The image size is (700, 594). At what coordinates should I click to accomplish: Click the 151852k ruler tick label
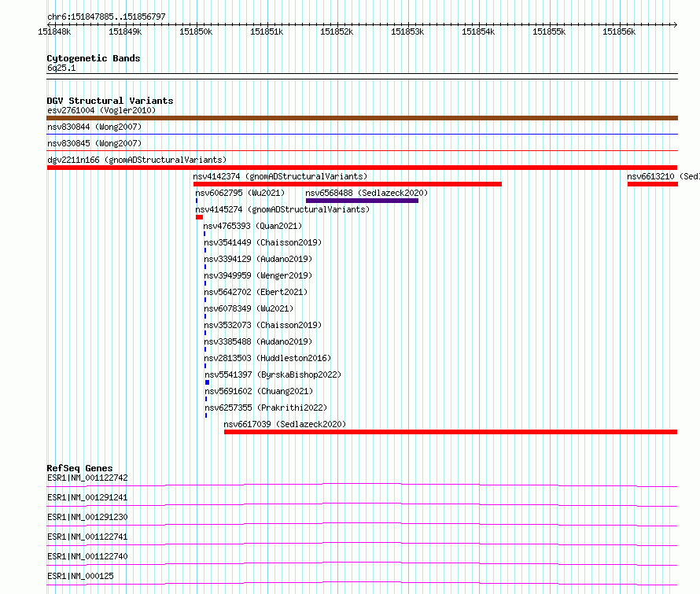pyautogui.click(x=337, y=31)
